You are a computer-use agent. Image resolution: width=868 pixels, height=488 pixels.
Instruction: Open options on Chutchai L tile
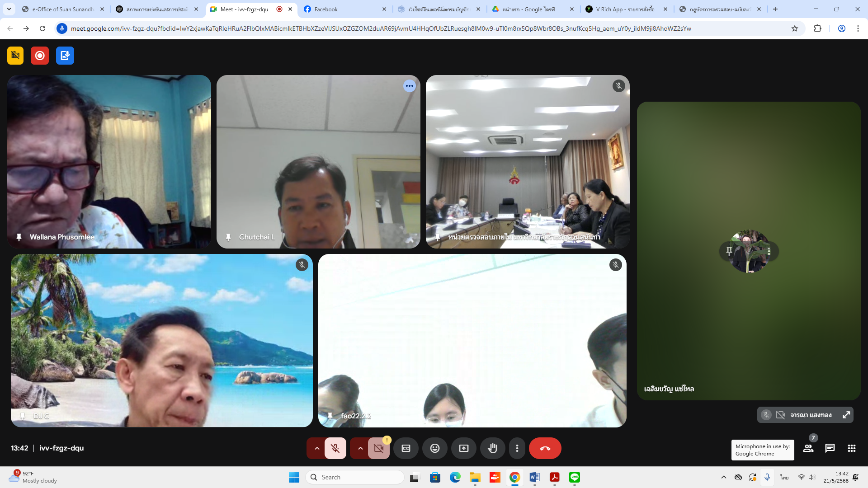coord(409,86)
